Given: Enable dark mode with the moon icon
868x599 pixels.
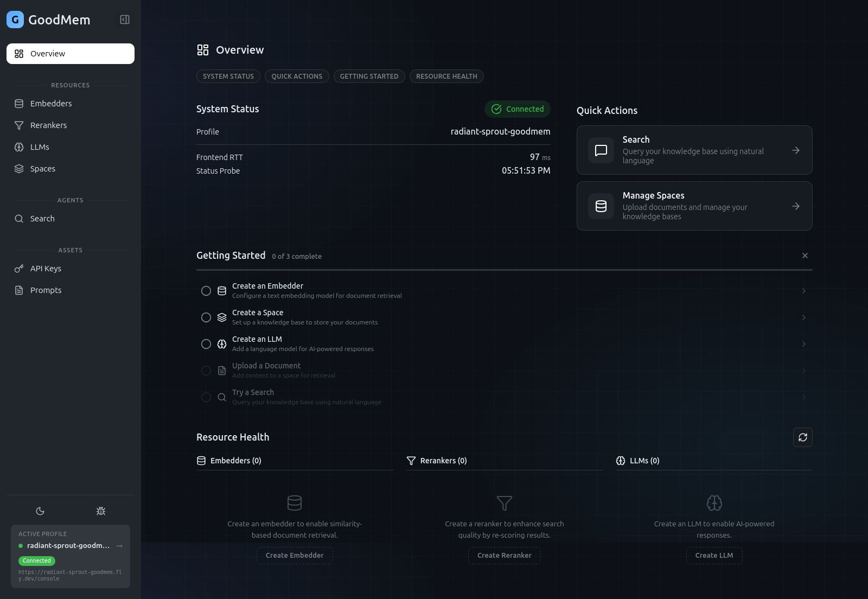Looking at the screenshot, I should coord(40,511).
